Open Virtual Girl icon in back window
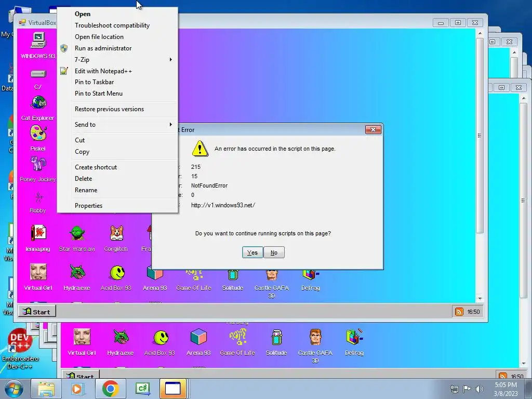The image size is (532, 399). click(82, 337)
